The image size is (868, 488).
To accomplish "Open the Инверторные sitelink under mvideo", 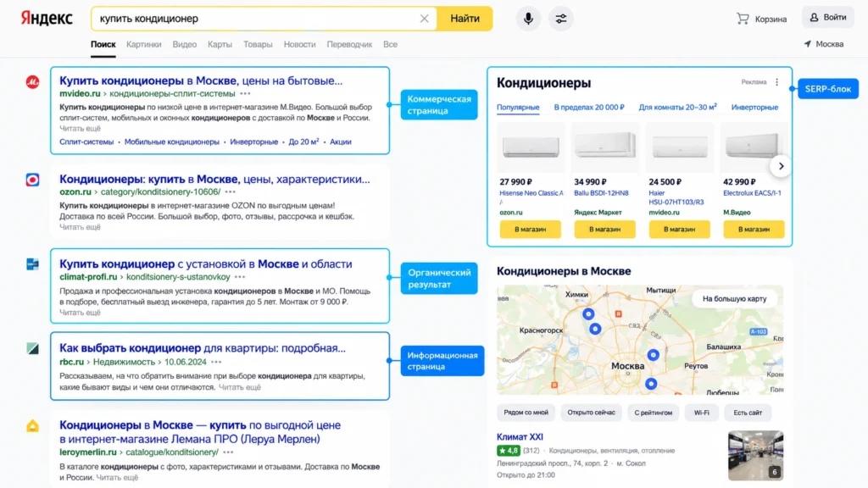I will click(x=254, y=141).
